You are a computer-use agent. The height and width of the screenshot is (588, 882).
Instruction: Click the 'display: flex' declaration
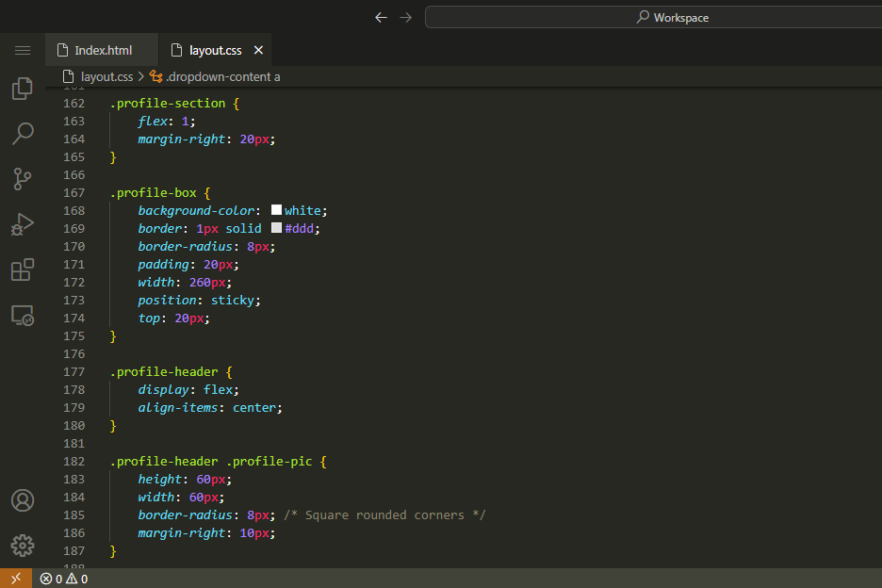click(188, 390)
